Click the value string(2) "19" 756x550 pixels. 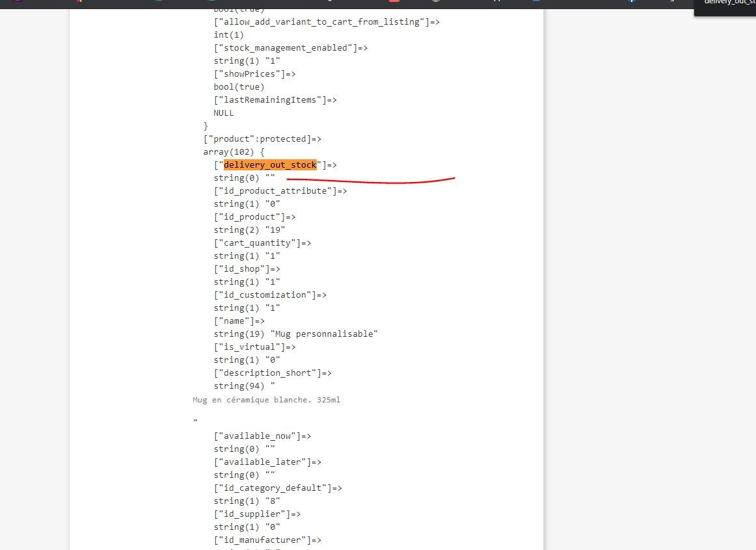tap(249, 229)
